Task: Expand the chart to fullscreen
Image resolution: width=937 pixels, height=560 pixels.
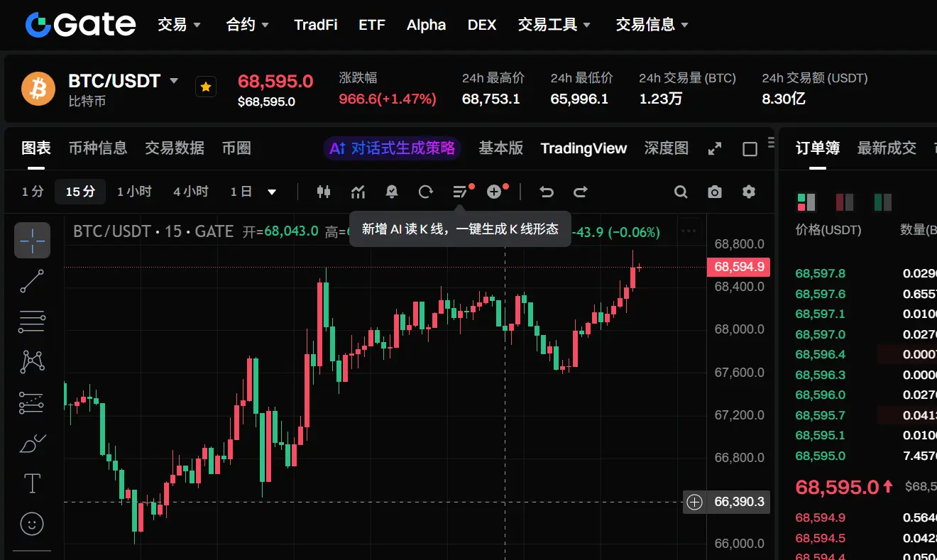Action: (715, 149)
